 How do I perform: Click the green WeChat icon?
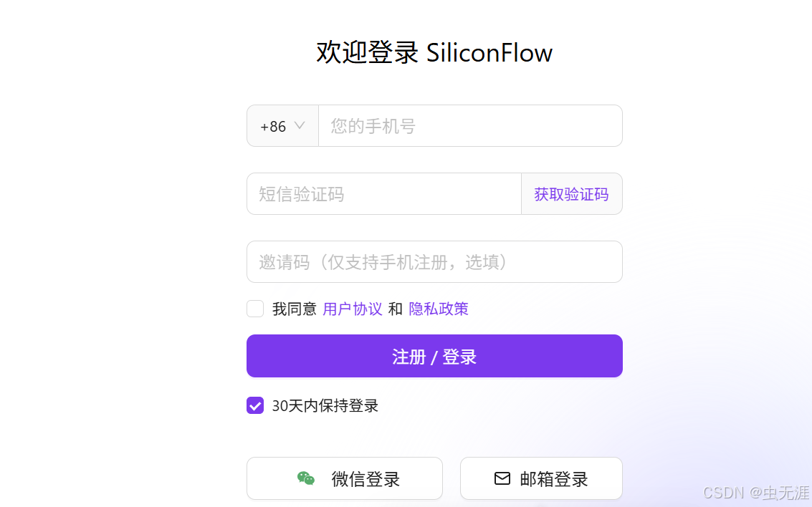[x=307, y=478]
